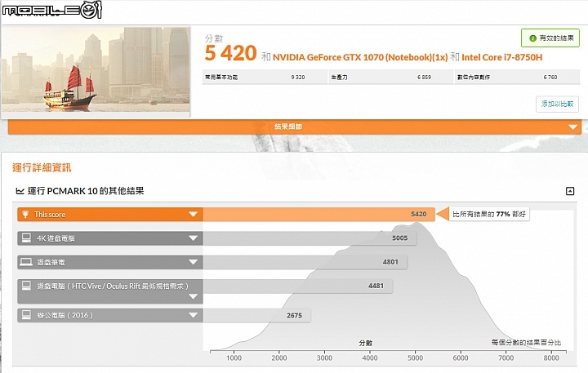Screen dimensions: 588x373
Task: Expand the 4K 遊戲電腦 dropdown arrow
Action: click(193, 238)
